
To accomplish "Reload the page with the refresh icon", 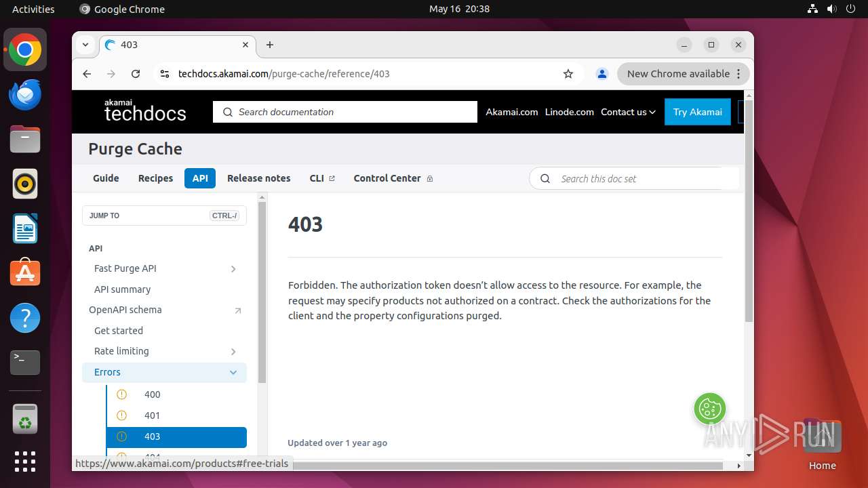I will coord(136,74).
